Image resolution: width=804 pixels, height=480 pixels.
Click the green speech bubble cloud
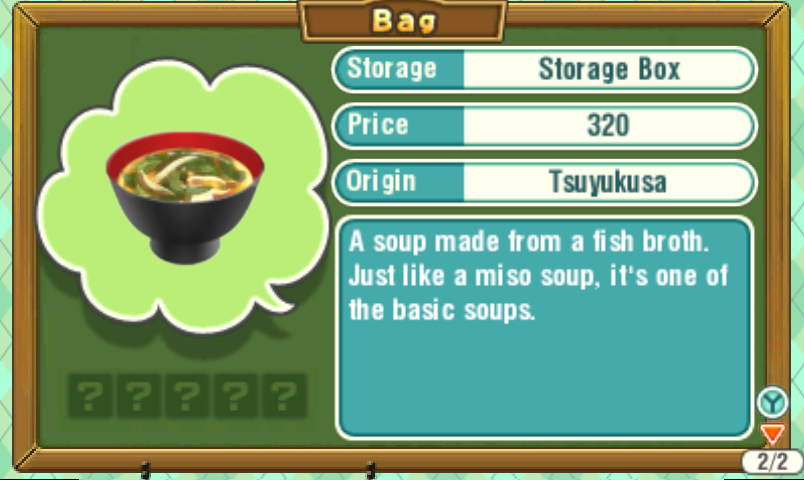tap(182, 196)
